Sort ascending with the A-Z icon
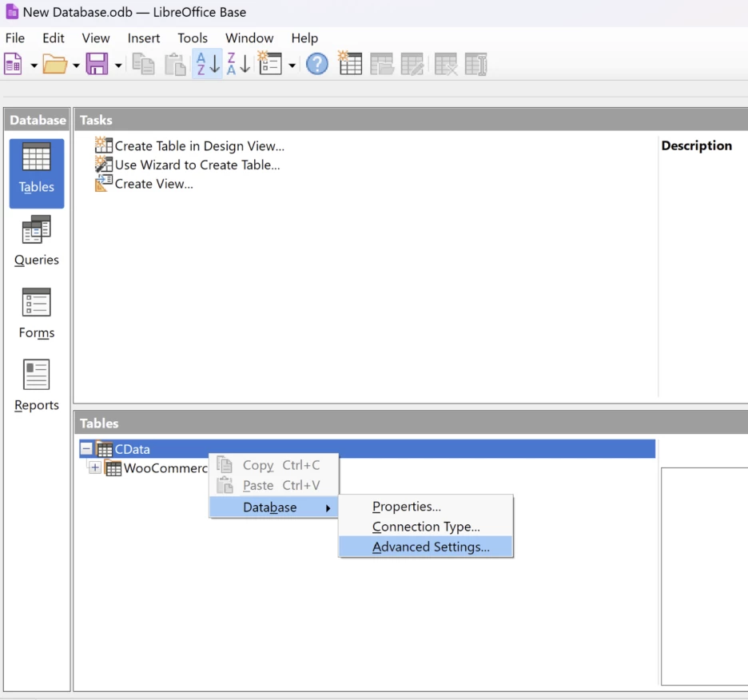Viewport: 748px width, 700px height. click(x=208, y=63)
